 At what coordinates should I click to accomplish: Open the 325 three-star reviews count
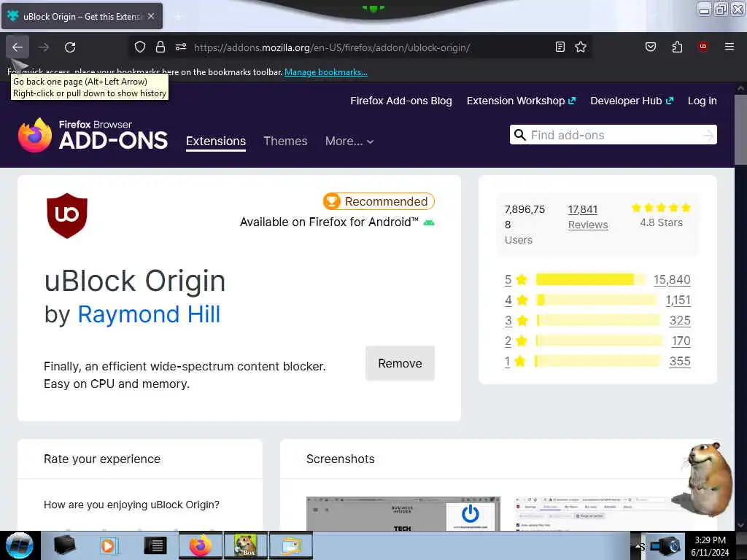point(680,321)
